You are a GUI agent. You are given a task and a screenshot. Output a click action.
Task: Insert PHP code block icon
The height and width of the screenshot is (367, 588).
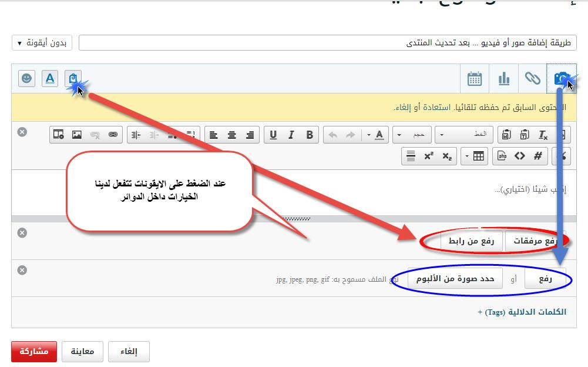tap(502, 156)
